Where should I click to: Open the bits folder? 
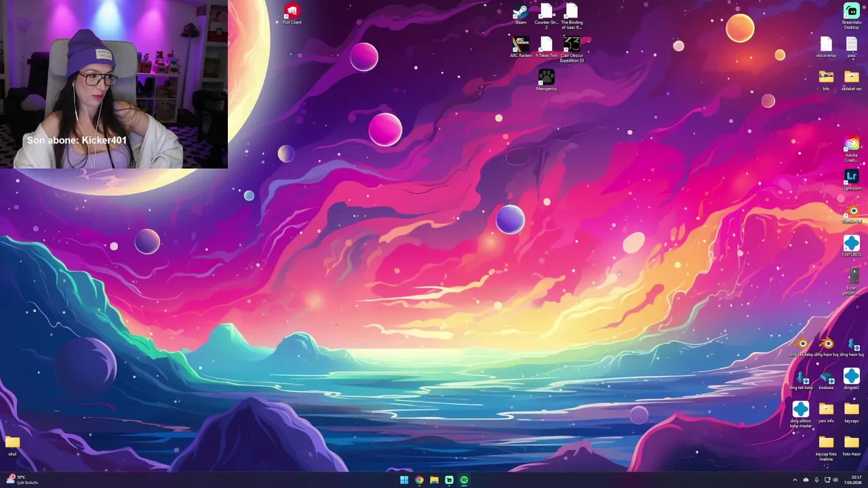[826, 80]
